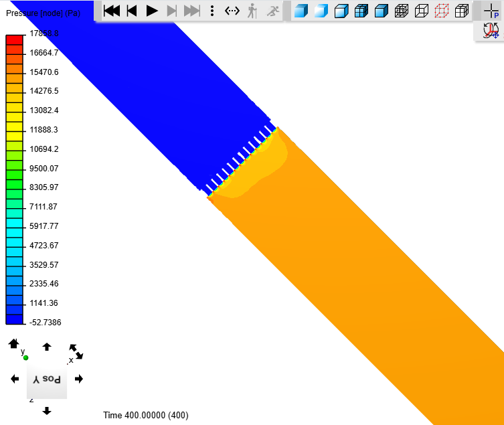504x425 pixels.
Task: Click the Pos Y view cube face
Action: pos(47,379)
